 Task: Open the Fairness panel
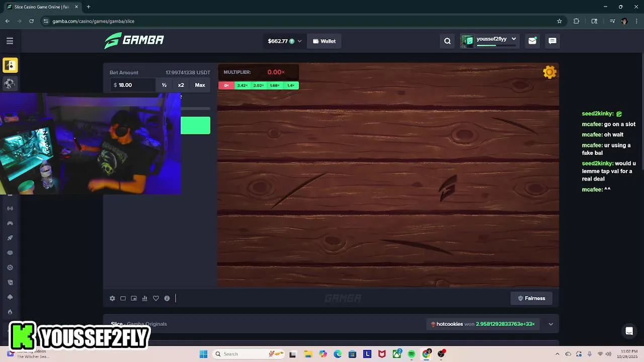tap(531, 298)
